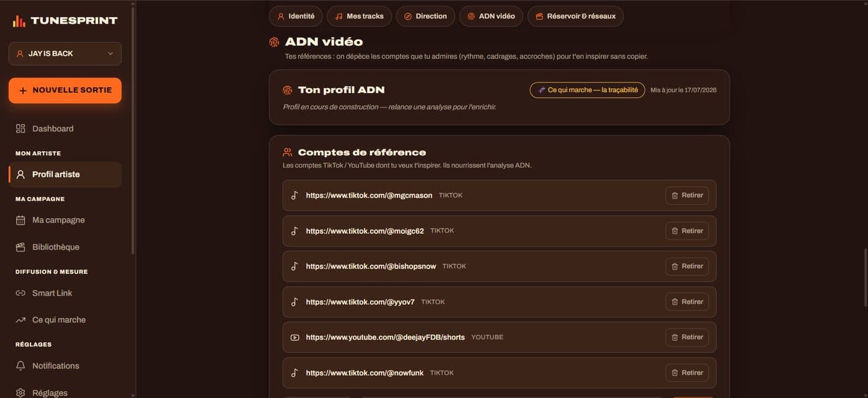Select Profil artiste in the sidebar
The width and height of the screenshot is (868, 398).
tap(65, 175)
